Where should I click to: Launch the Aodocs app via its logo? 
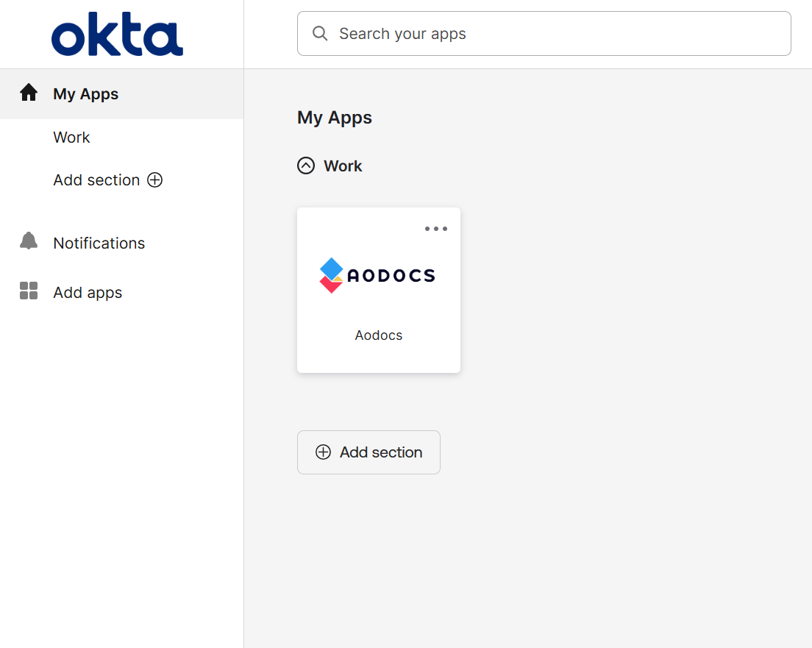point(377,275)
